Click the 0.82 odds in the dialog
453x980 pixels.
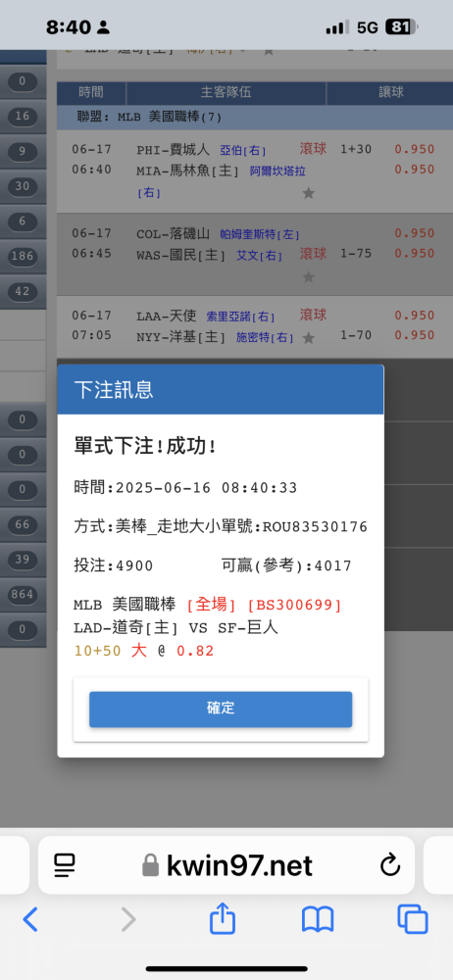tap(195, 652)
